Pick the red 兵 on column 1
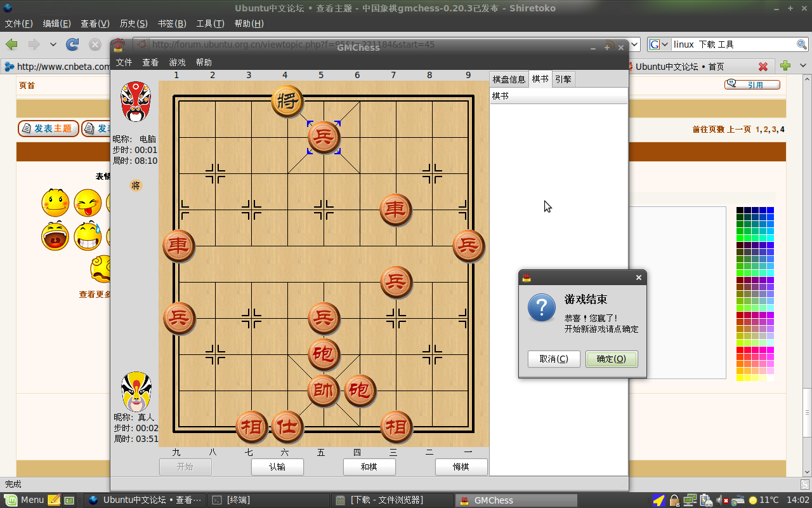 click(x=179, y=318)
